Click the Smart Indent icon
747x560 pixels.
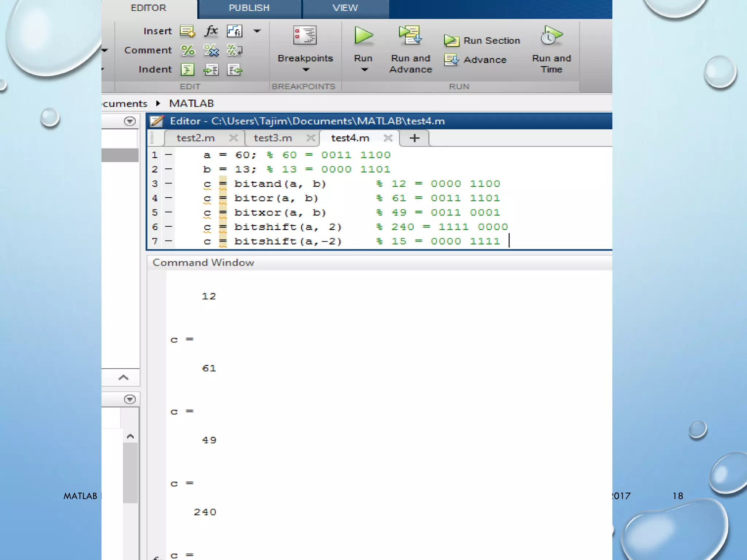click(187, 70)
